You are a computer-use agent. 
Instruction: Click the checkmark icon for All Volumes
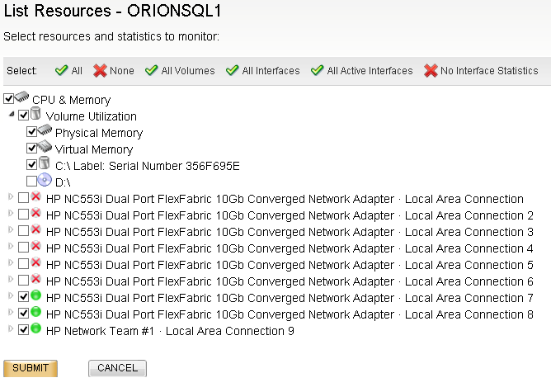[152, 70]
